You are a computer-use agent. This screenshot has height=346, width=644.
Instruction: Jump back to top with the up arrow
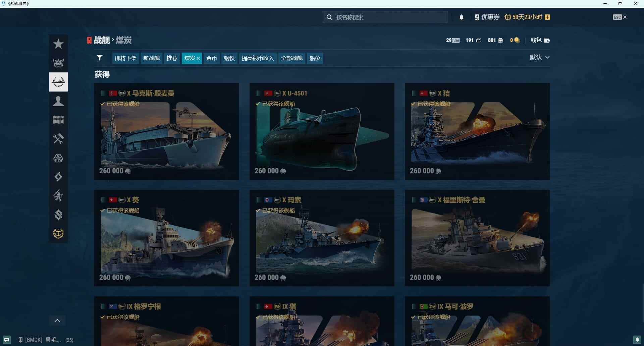(57, 321)
